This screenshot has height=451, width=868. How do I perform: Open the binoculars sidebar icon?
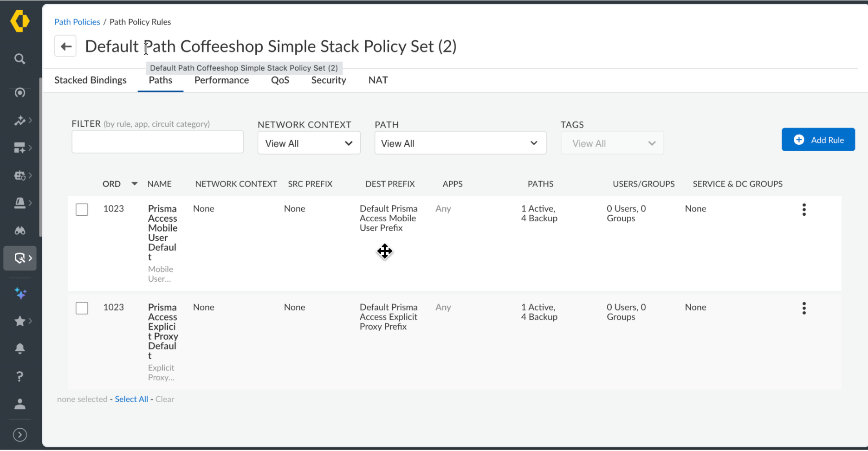(19, 231)
